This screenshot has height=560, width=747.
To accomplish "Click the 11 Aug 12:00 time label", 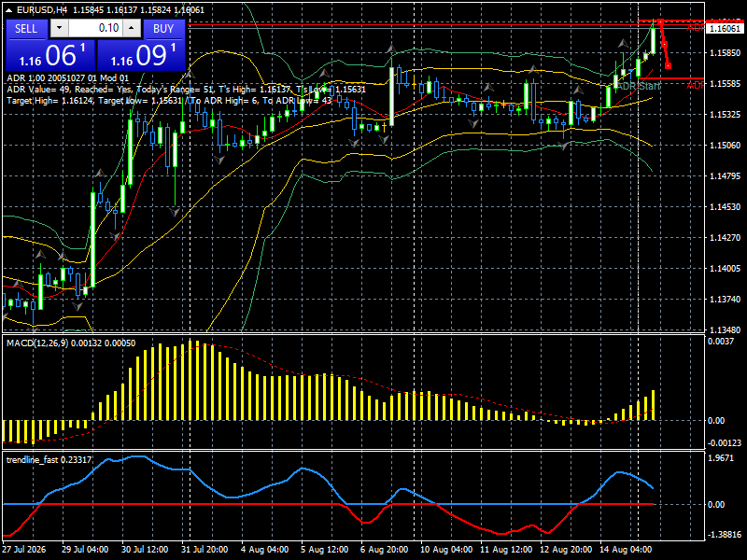I will 506,550.
